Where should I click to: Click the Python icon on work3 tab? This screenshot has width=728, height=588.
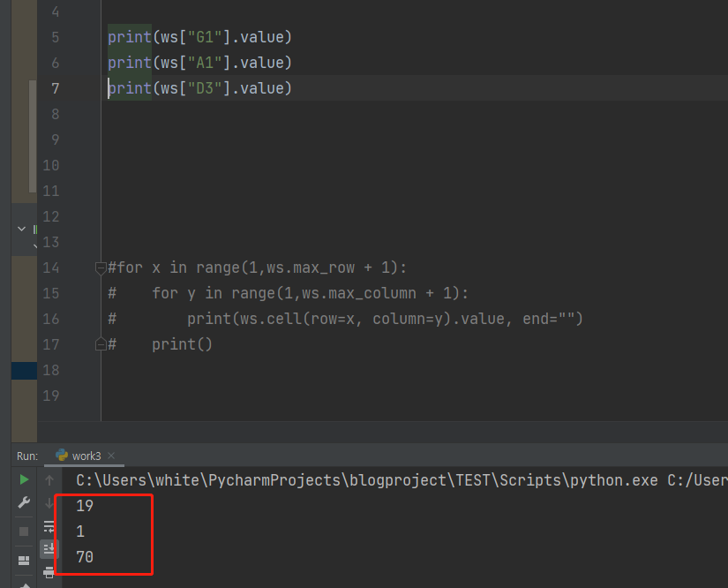(x=62, y=456)
